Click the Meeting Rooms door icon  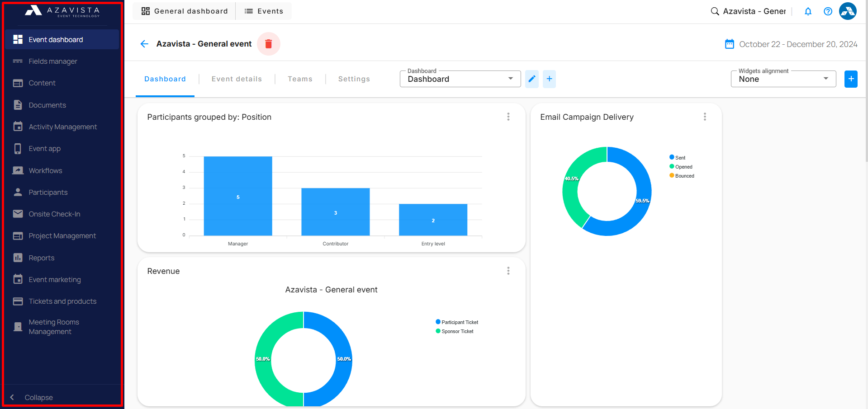click(18, 327)
